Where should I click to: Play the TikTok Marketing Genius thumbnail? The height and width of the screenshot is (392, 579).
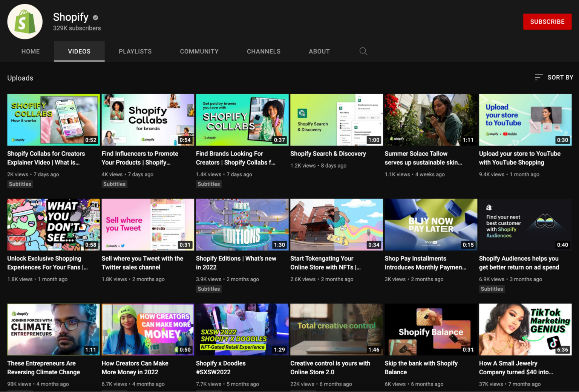[525, 329]
